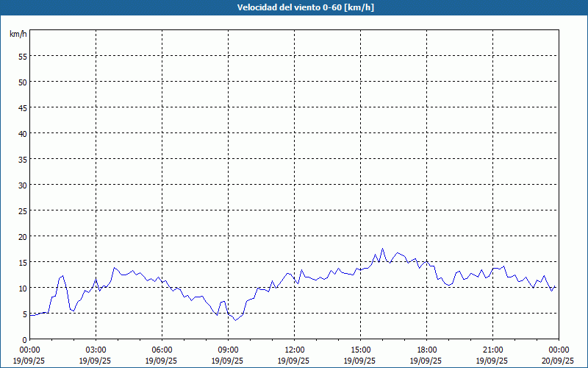Select the 06:00 time label
This screenshot has width=588, height=368.
click(x=162, y=350)
